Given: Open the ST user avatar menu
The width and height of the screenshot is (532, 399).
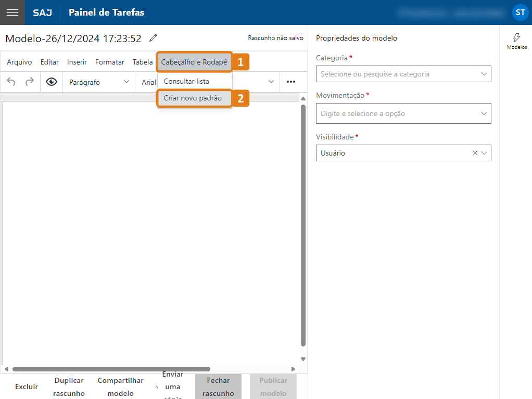Looking at the screenshot, I should click(x=520, y=12).
